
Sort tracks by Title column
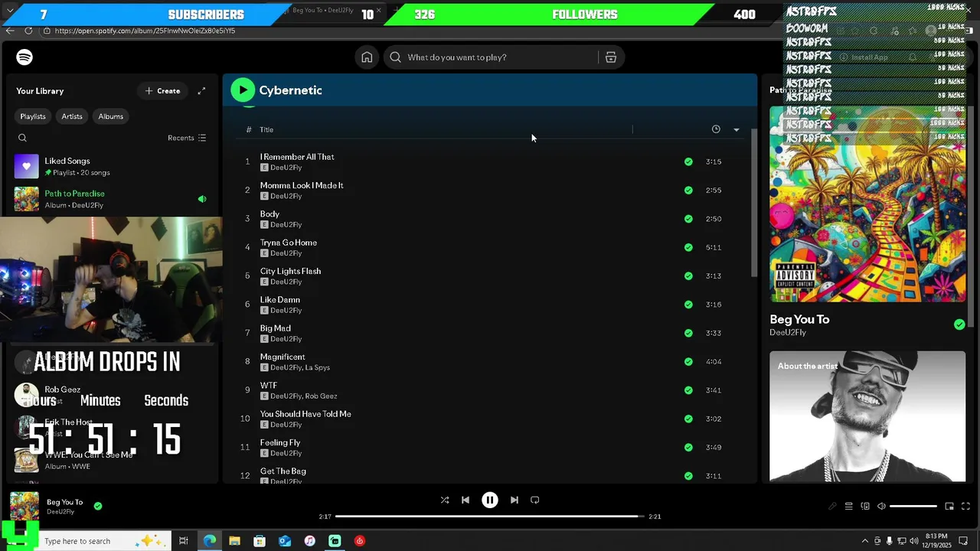pos(266,130)
